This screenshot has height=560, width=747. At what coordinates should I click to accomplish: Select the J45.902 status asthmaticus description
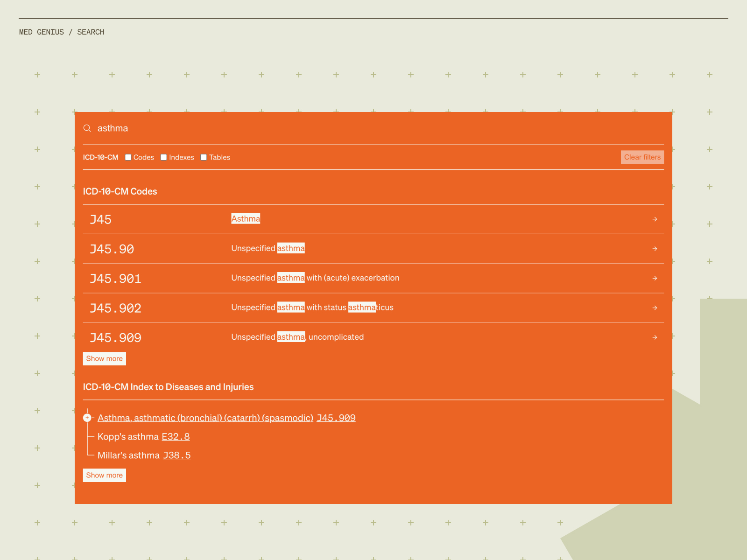(312, 308)
